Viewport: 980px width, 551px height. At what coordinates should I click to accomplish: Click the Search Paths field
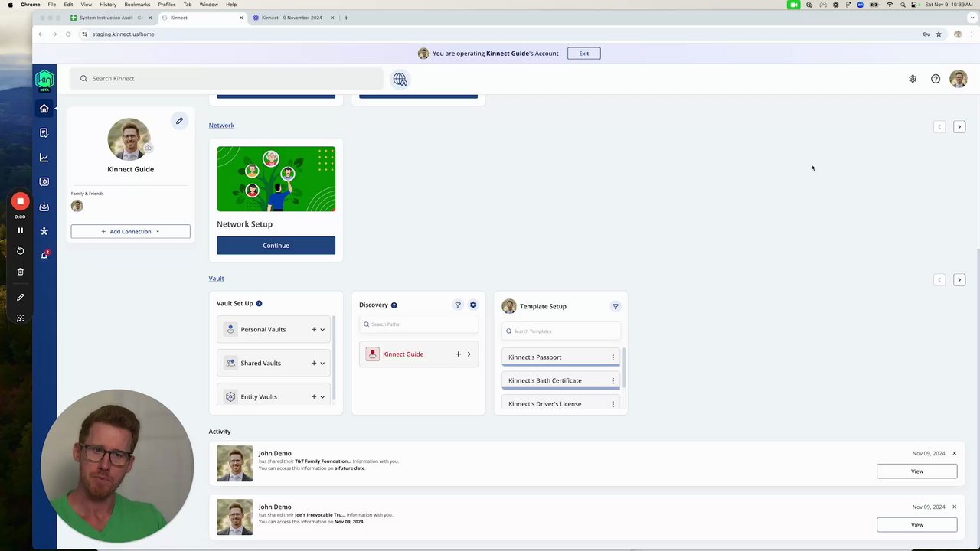click(419, 324)
